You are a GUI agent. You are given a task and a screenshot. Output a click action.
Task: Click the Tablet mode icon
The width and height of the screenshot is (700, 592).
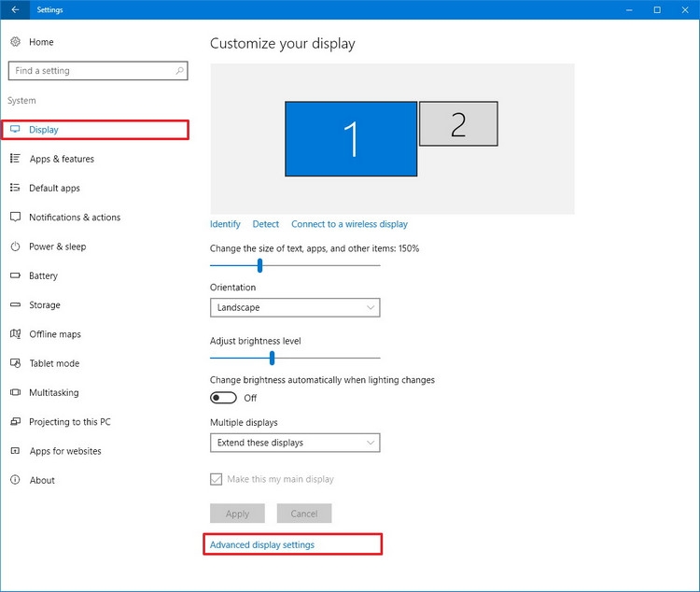point(15,363)
